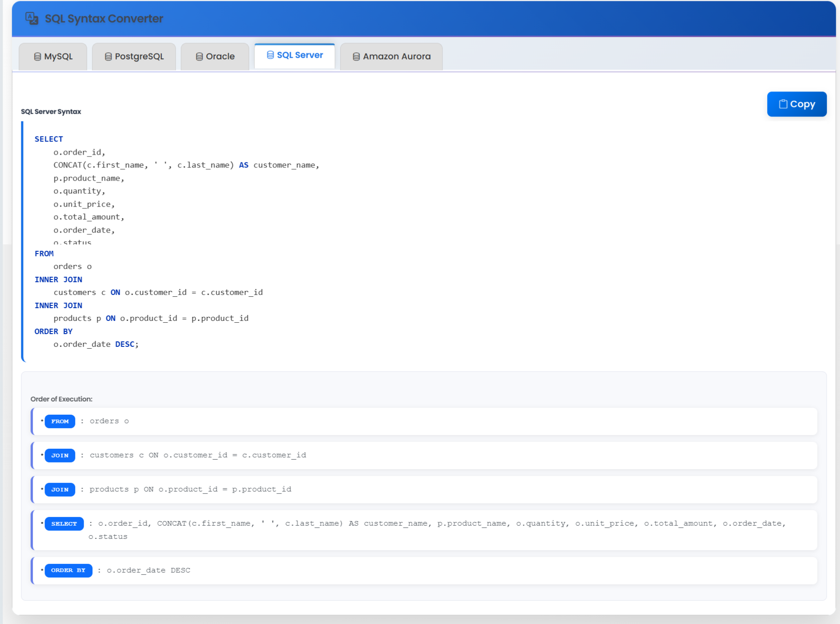Click the ORDER BY keyword in code block
840x624 pixels.
[x=53, y=331]
